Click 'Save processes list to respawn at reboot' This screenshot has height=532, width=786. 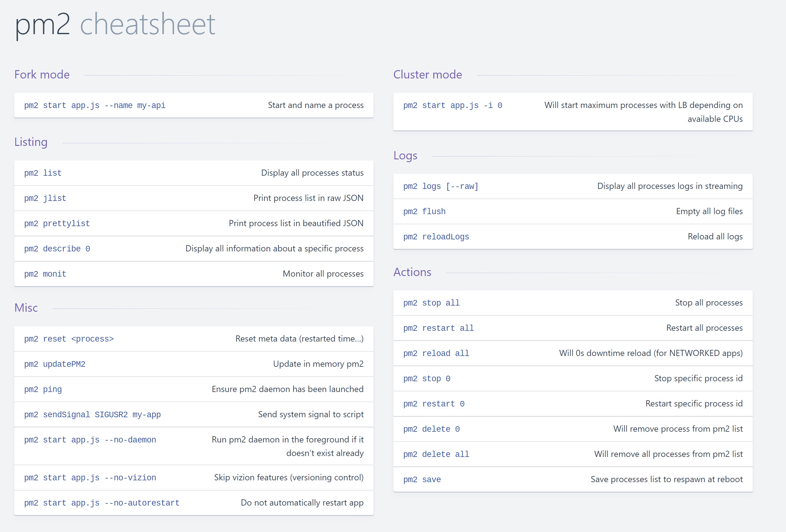click(667, 479)
